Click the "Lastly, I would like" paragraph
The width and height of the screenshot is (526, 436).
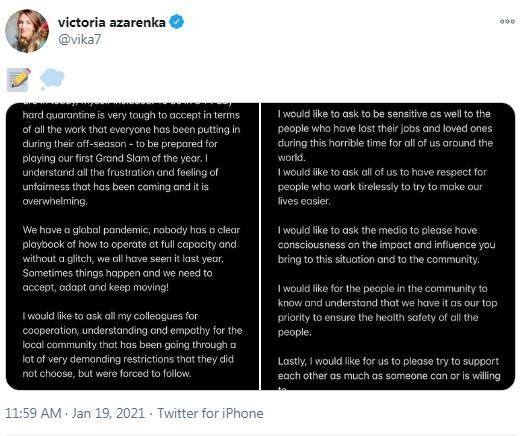389,373
